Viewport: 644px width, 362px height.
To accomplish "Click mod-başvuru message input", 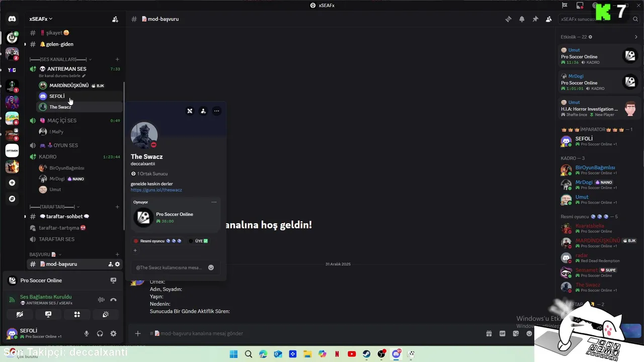I will [x=312, y=333].
